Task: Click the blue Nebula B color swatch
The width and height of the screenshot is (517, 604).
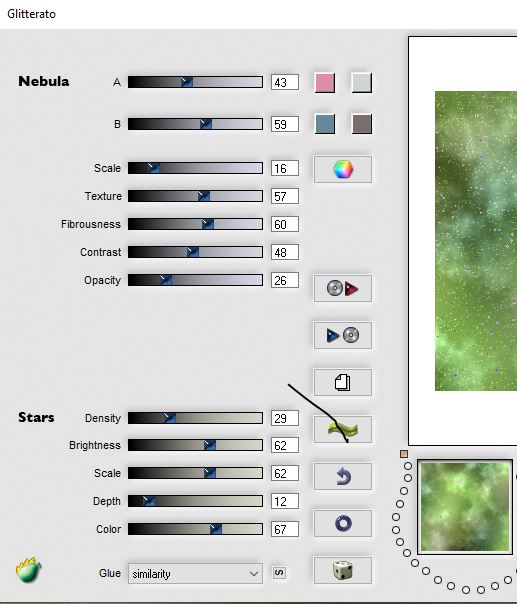Action: (x=324, y=124)
